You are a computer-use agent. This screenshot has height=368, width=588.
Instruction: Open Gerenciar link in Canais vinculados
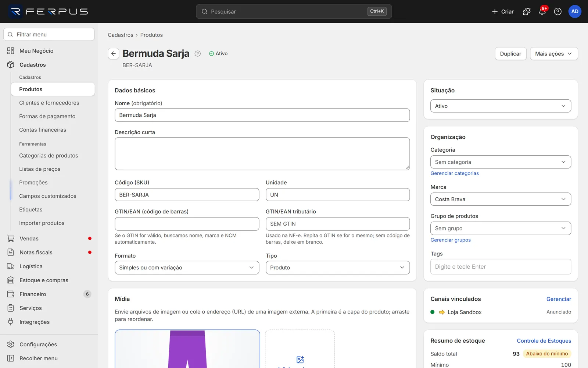559,299
